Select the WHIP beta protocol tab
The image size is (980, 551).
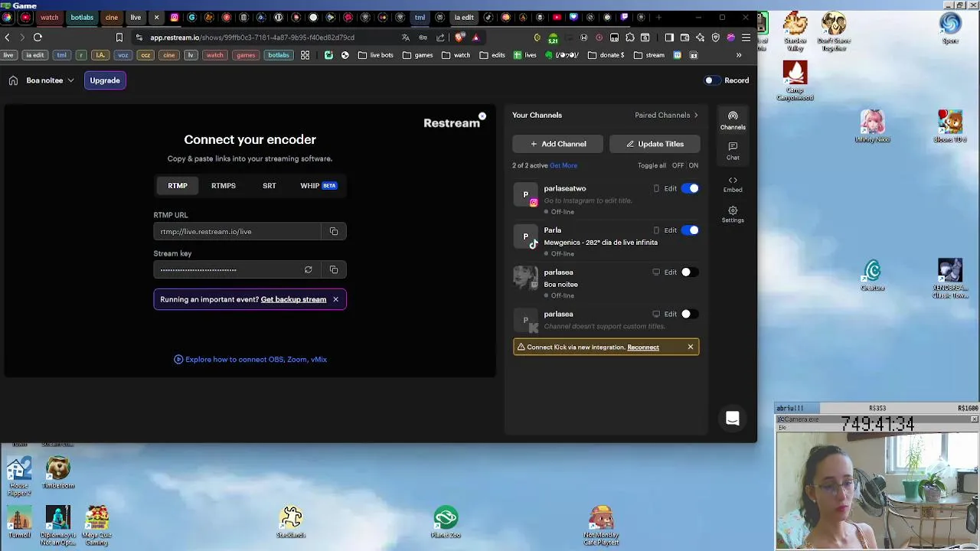click(318, 185)
